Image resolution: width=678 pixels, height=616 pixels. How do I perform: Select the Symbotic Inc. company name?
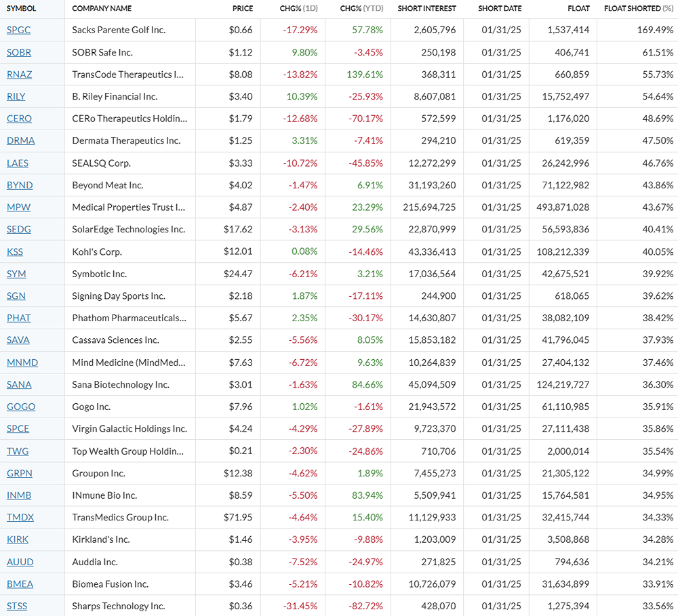click(x=100, y=274)
